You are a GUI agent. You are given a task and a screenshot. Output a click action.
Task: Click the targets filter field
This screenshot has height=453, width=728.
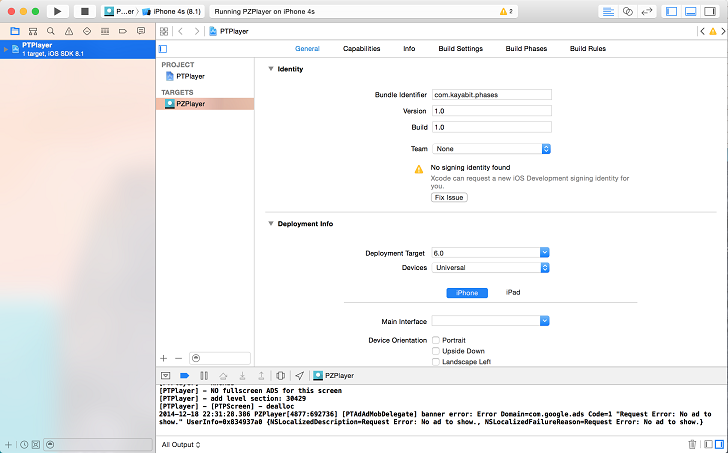click(x=220, y=358)
